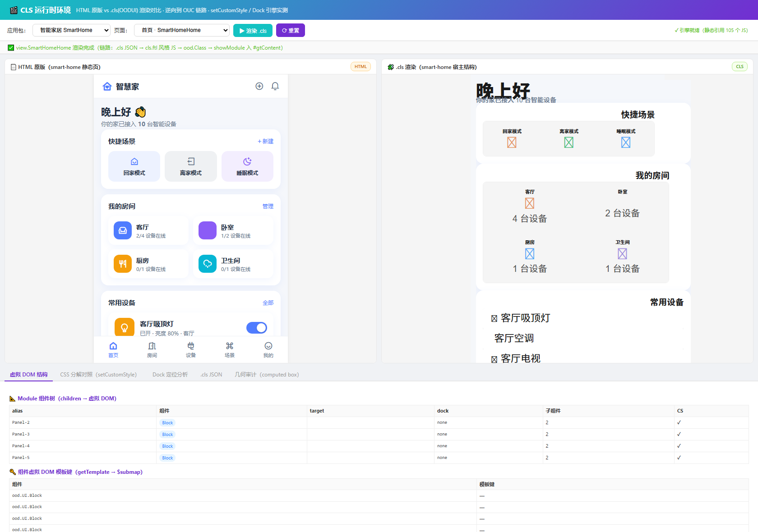
Task: Go to 场景 in bottom navigation
Action: click(230, 349)
